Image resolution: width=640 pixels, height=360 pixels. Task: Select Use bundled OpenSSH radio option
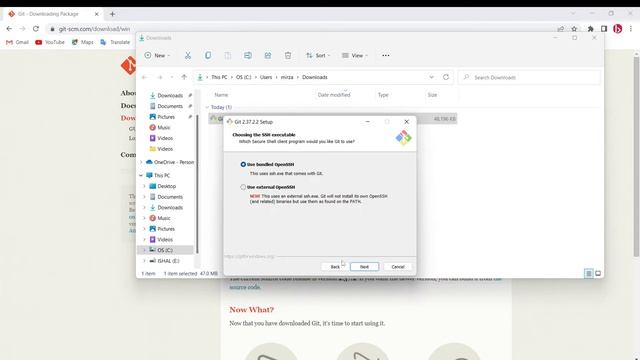point(243,164)
